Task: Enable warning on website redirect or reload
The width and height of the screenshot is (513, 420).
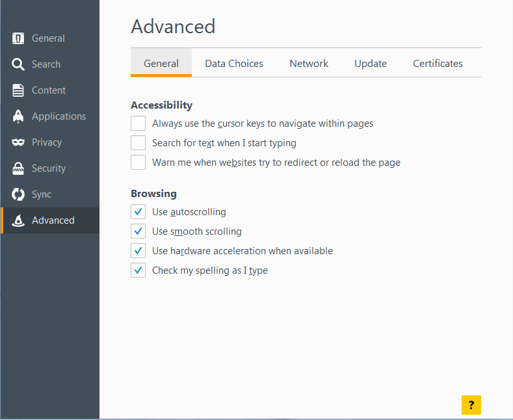Action: point(138,163)
